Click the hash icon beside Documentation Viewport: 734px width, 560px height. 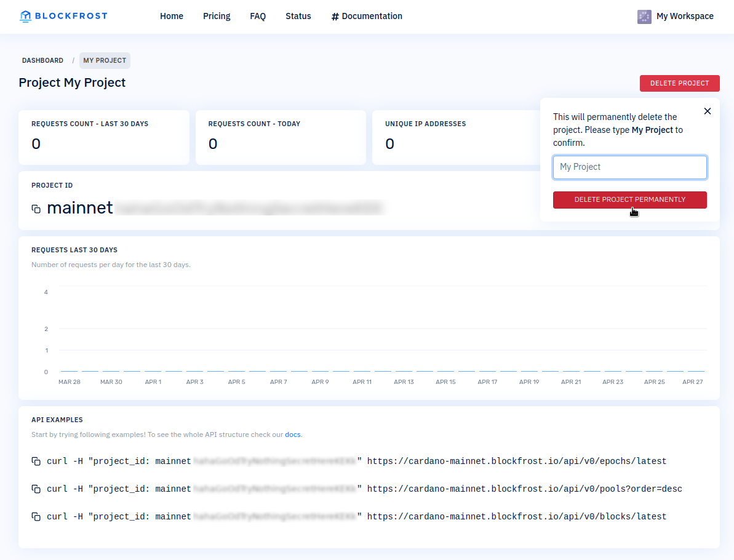point(335,16)
